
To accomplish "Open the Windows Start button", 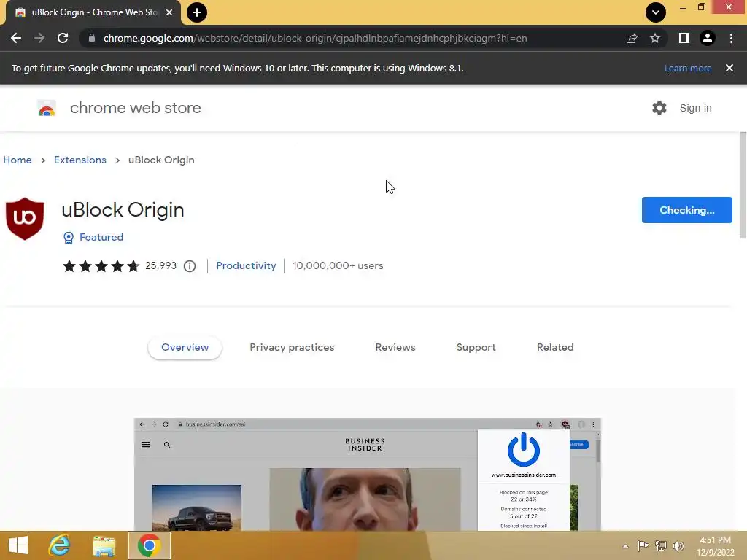I will (x=18, y=545).
